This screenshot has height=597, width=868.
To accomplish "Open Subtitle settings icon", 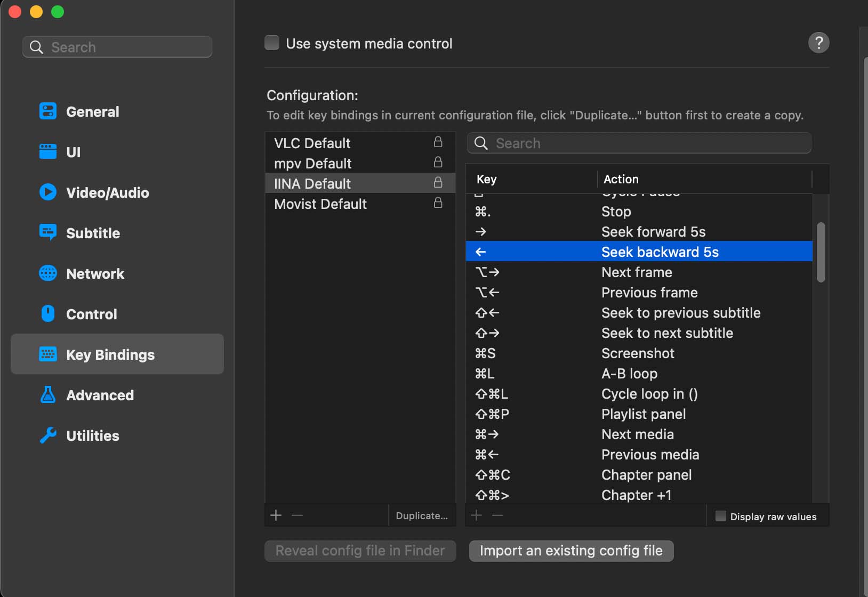I will pos(48,233).
